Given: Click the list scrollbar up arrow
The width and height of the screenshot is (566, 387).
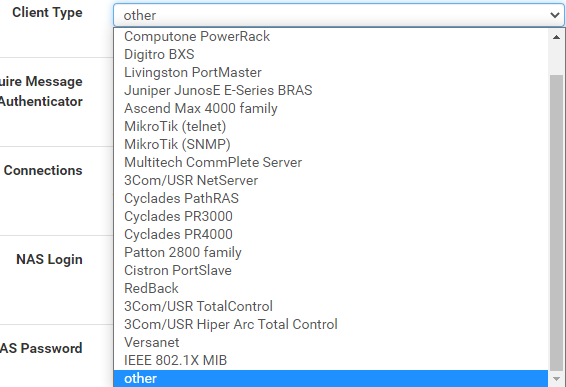Looking at the screenshot, I should (556, 37).
